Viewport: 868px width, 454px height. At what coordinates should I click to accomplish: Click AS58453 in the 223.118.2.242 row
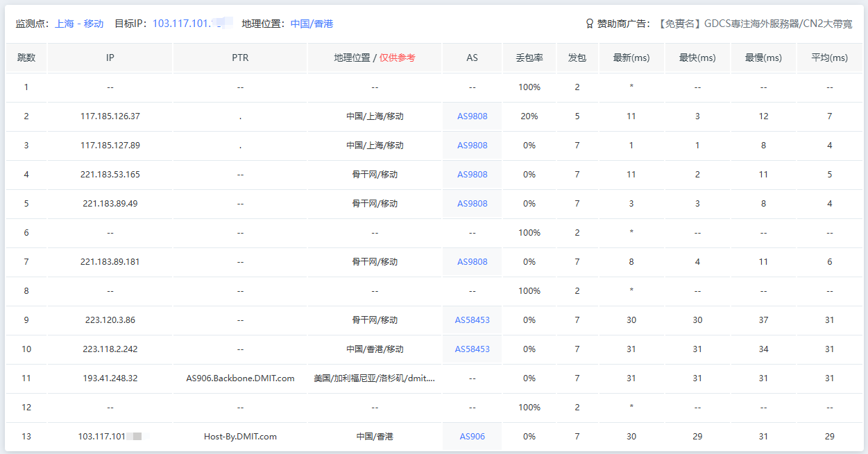pos(473,349)
